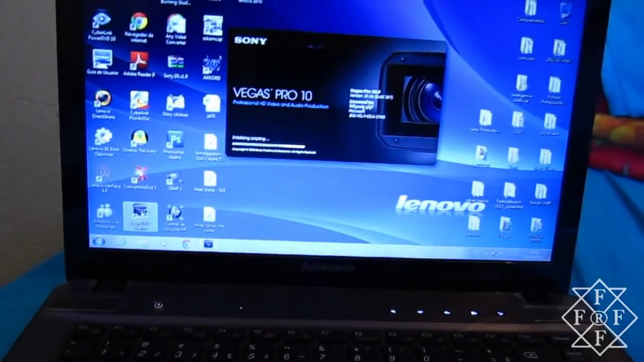Open the LOGO folder on the desktop
This screenshot has height=362, width=644.
518,123
